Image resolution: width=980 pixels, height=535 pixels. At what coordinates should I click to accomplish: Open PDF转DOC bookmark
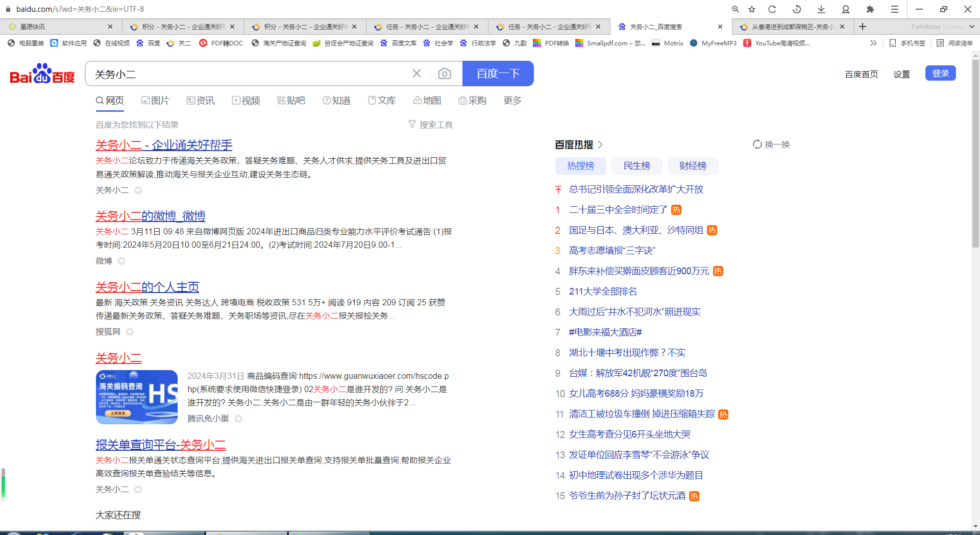221,43
